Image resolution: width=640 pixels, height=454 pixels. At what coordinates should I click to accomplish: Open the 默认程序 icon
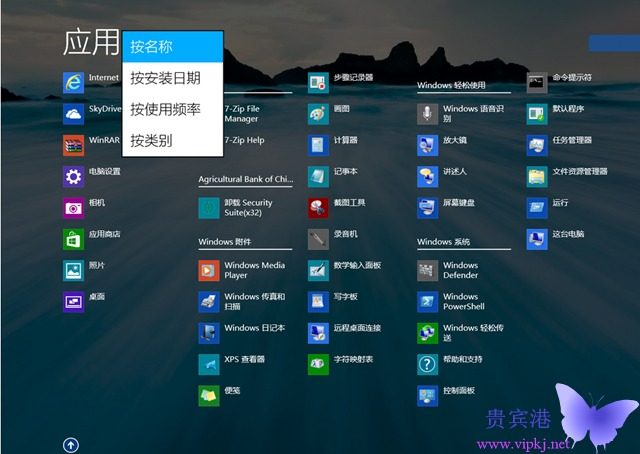point(537,114)
